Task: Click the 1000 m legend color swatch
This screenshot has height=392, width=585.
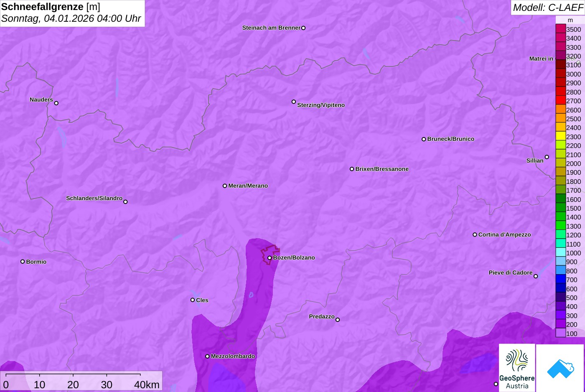Action: 560,252
